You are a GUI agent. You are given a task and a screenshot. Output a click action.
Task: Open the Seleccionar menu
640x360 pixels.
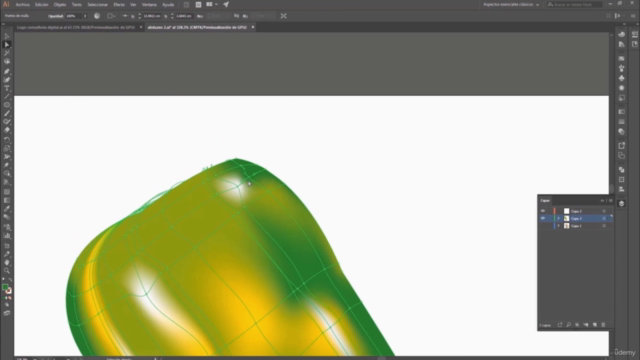tap(98, 4)
